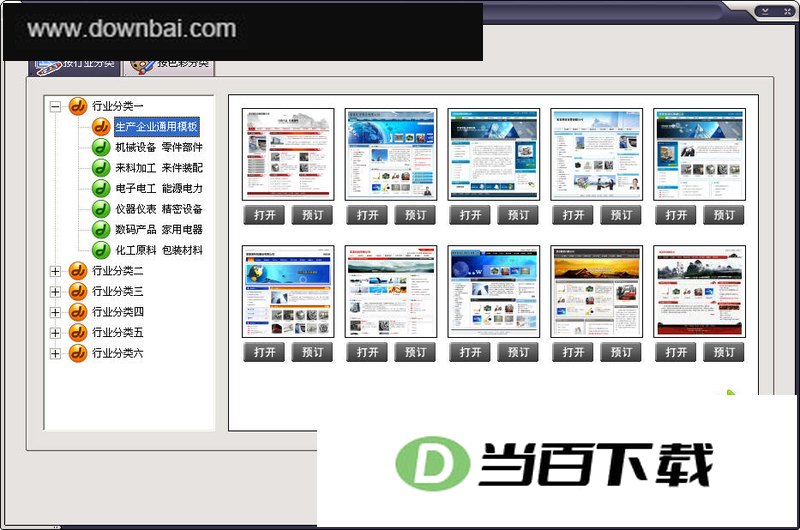Click 打开 under first bottom-row template
Screen dimensions: 800x530
click(x=264, y=352)
